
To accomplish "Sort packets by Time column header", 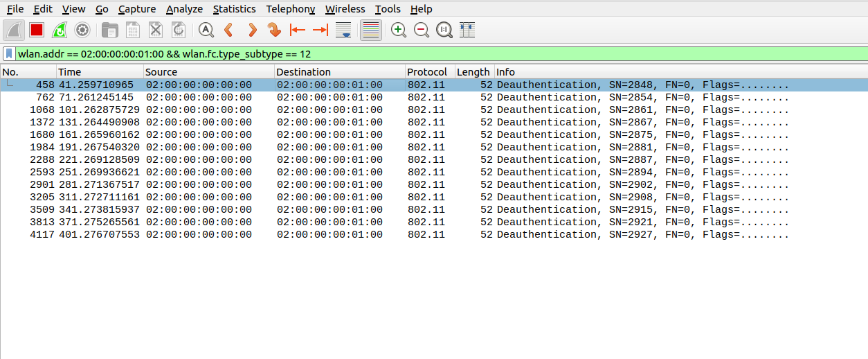I will tap(100, 72).
